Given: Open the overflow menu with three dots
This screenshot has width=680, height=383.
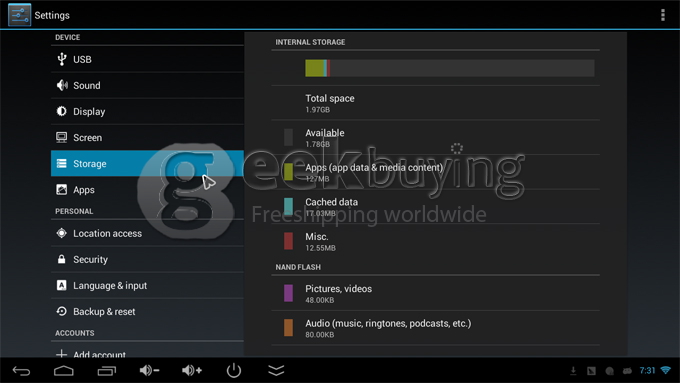Looking at the screenshot, I should pos(663,15).
